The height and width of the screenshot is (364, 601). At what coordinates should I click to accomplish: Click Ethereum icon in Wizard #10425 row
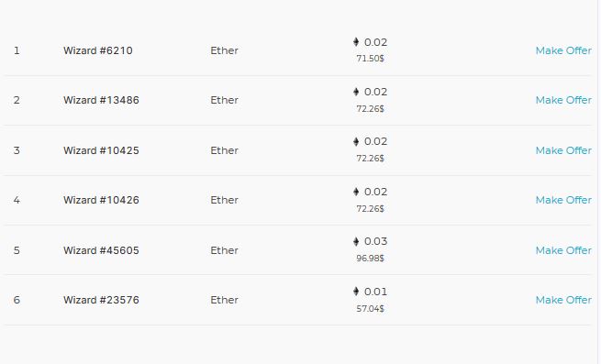[x=356, y=141]
